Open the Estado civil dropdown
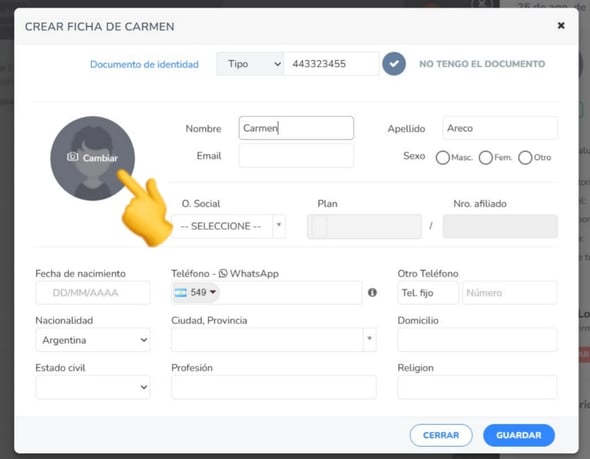 coord(93,387)
